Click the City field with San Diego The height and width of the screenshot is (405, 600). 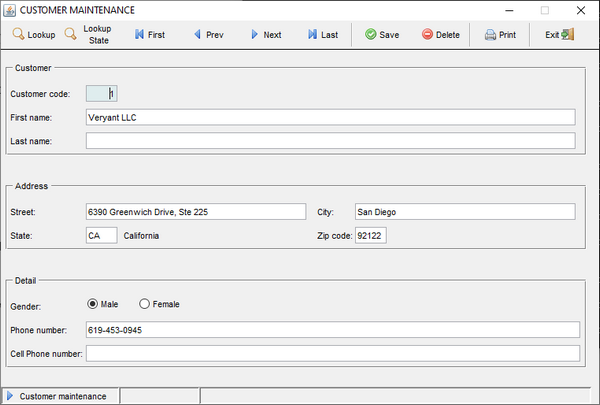pos(464,212)
